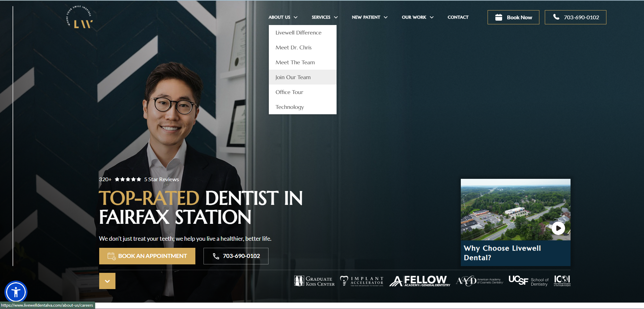Open the Our Work menu
The height and width of the screenshot is (309, 644).
coord(414,17)
